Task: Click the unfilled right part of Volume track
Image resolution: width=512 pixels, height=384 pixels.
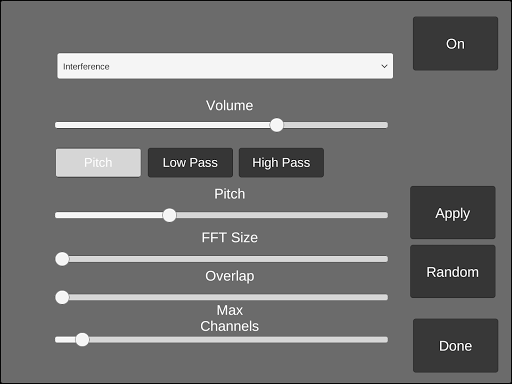Action: (x=336, y=125)
